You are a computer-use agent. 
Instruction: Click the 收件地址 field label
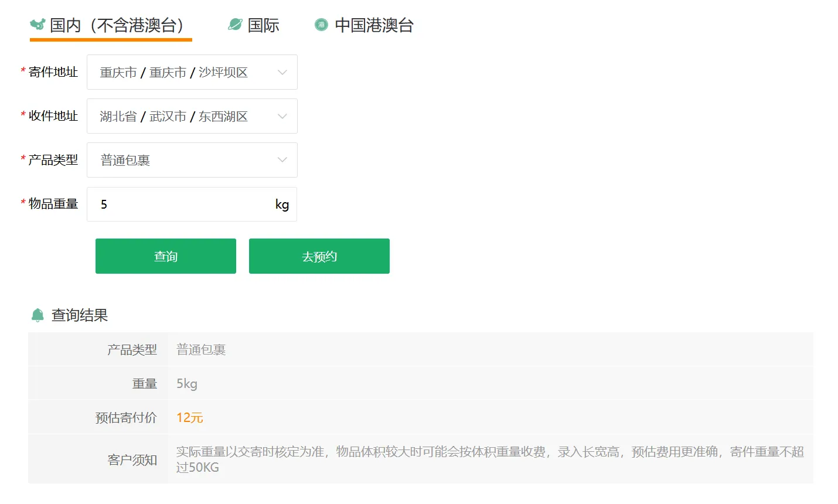[x=53, y=115]
